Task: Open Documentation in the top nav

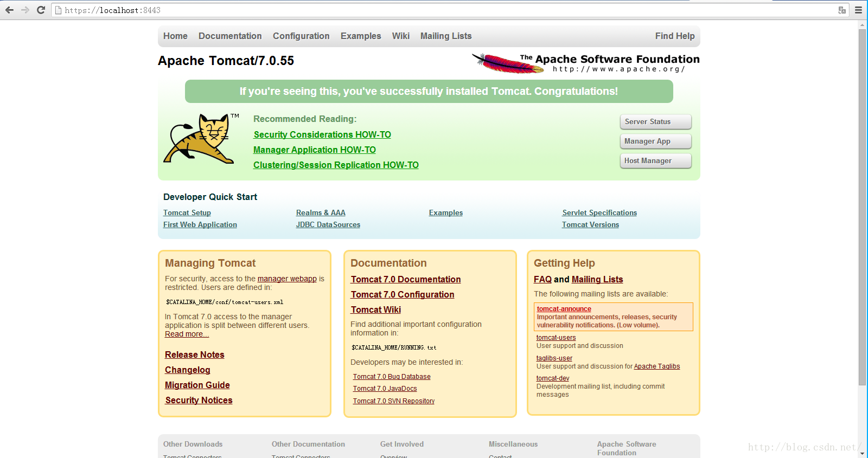Action: click(x=230, y=36)
